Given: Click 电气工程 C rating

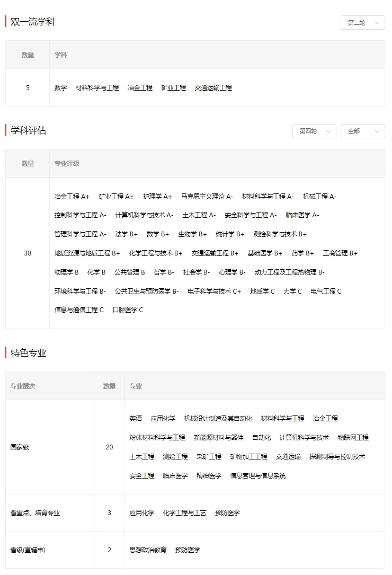Looking at the screenshot, I should [326, 291].
